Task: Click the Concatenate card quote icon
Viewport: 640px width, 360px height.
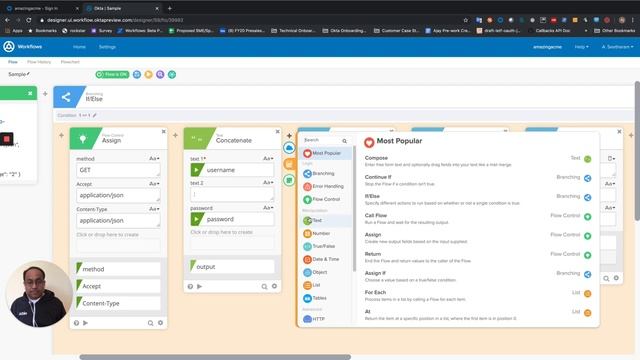Action: [x=197, y=139]
